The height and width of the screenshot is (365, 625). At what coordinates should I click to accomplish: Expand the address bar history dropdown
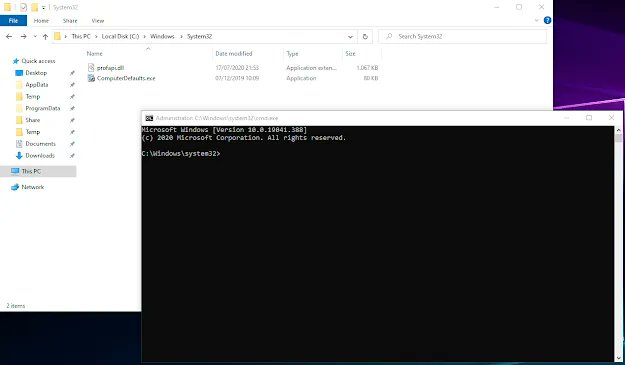[350, 37]
